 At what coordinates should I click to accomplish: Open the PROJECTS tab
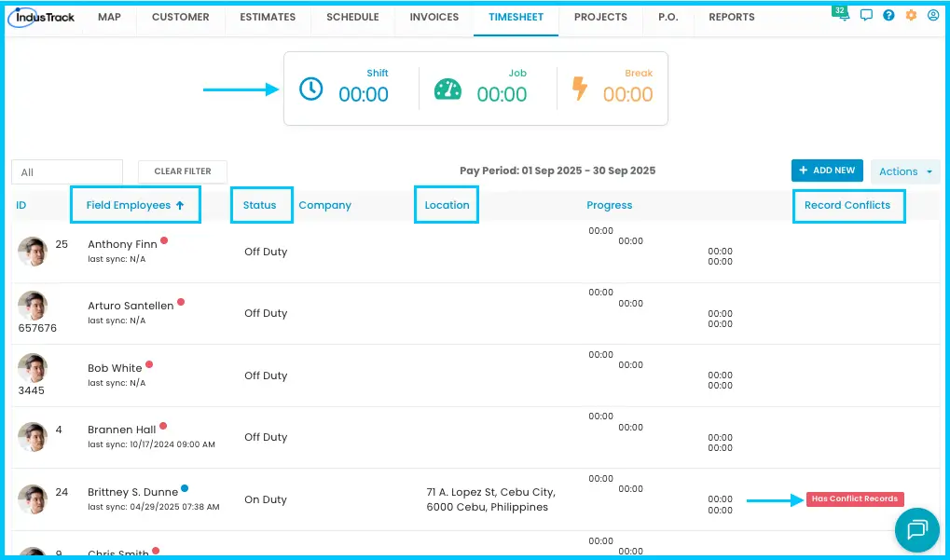tap(600, 17)
